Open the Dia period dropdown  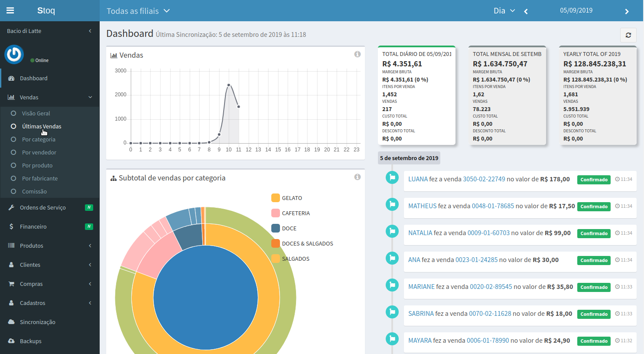504,11
